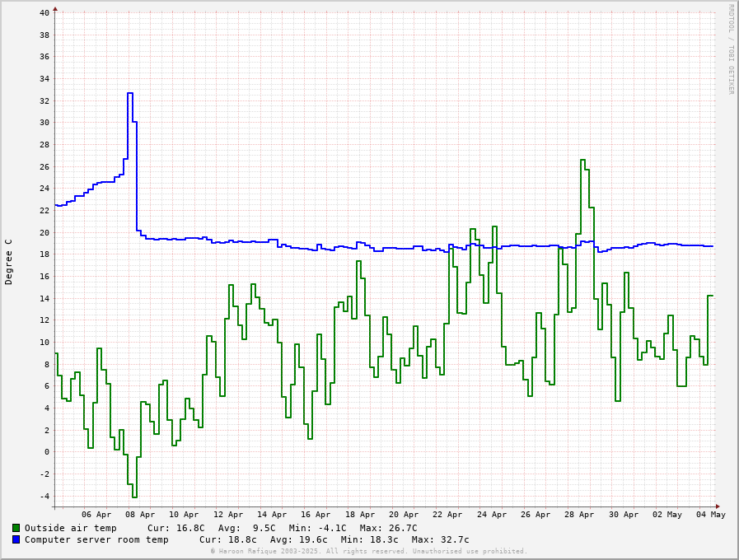Screen dimensions: 739x560
Task: Click the server room Max: 32.7c value
Action: tap(440, 539)
